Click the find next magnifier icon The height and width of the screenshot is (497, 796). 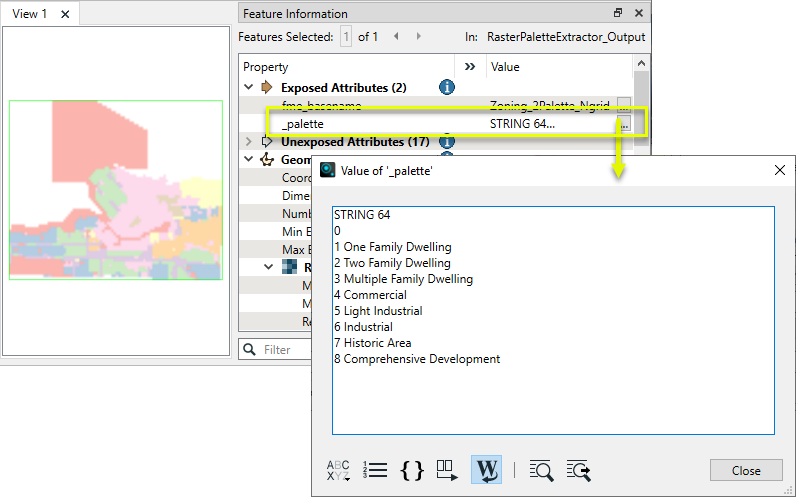(578, 470)
